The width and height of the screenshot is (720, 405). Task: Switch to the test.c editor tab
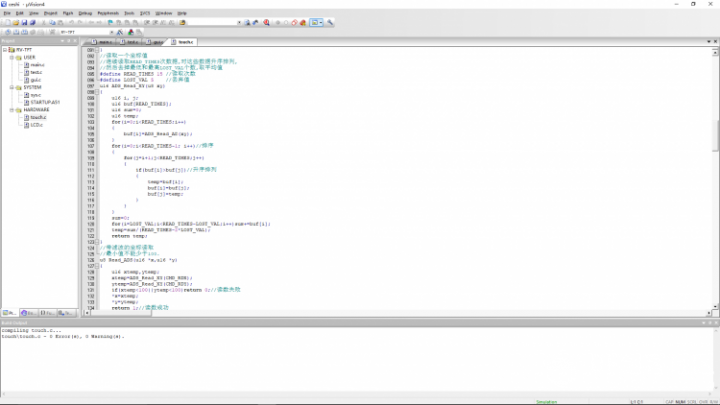(130, 42)
